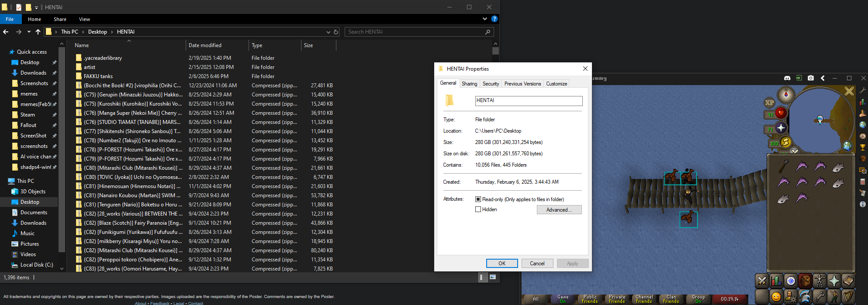Open the bar chart skills tab in game
Screen dimensions: 868x305
776,281
